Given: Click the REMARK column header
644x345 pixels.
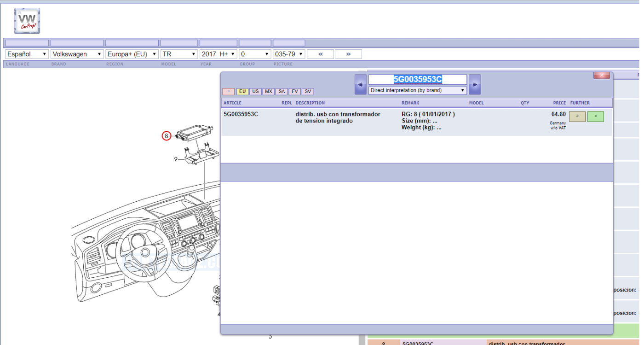Looking at the screenshot, I should pos(410,103).
